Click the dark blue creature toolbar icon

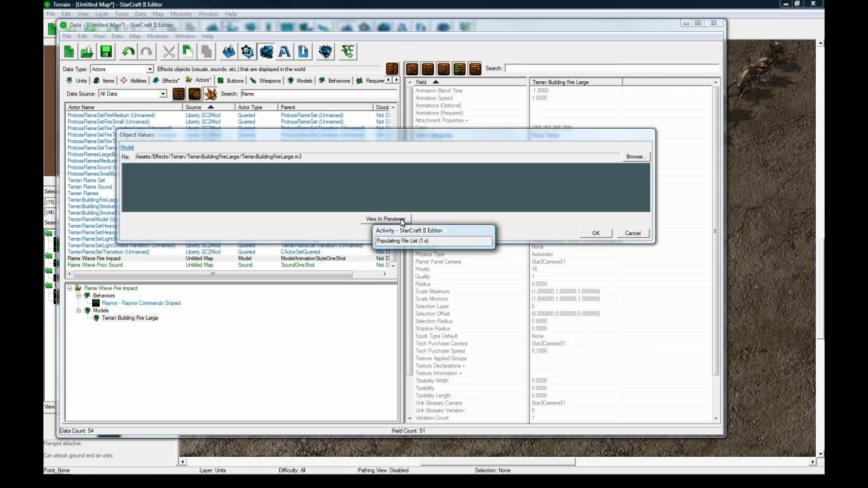coord(325,52)
